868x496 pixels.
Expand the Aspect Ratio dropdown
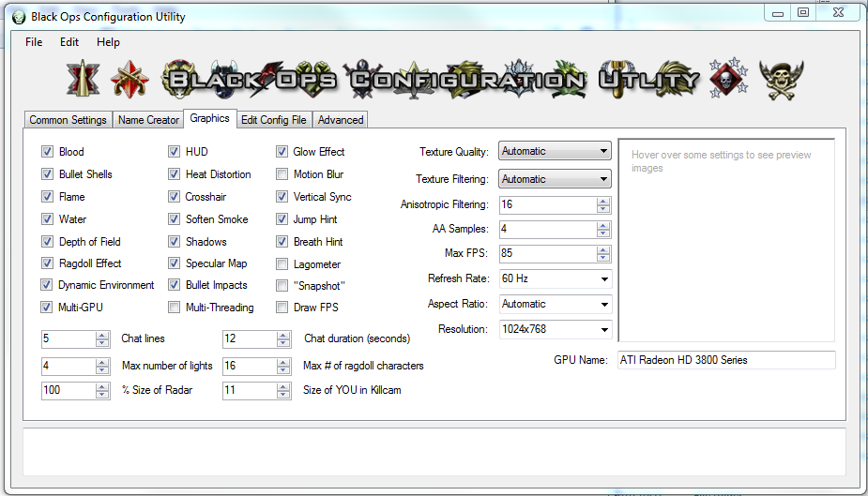coord(555,304)
